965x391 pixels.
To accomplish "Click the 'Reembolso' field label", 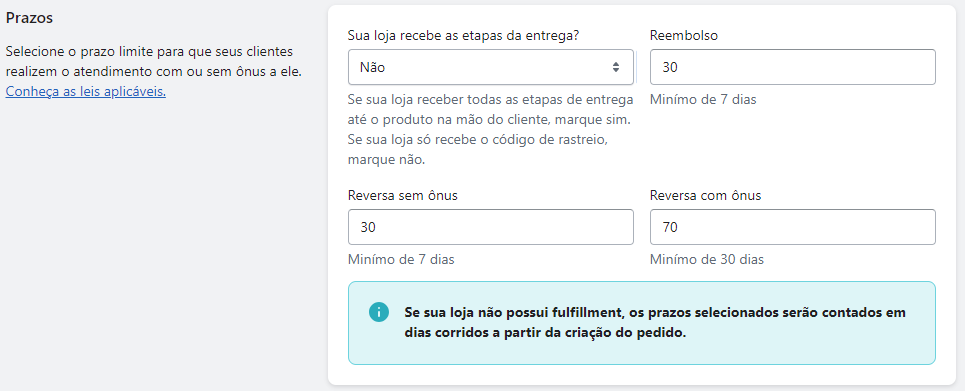I will [x=684, y=36].
